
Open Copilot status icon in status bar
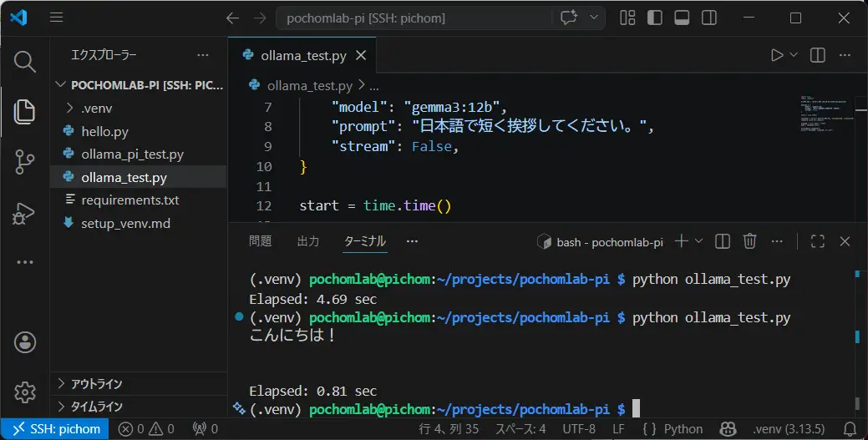coord(728,429)
